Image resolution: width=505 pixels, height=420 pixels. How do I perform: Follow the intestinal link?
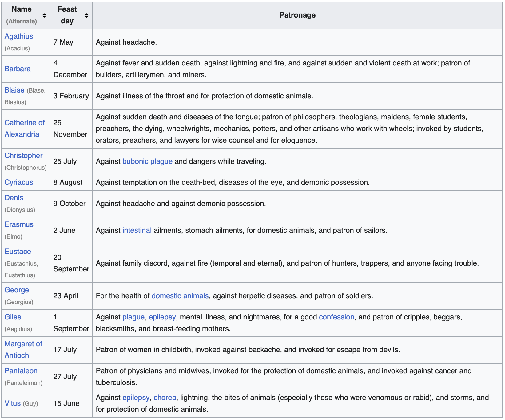click(137, 230)
